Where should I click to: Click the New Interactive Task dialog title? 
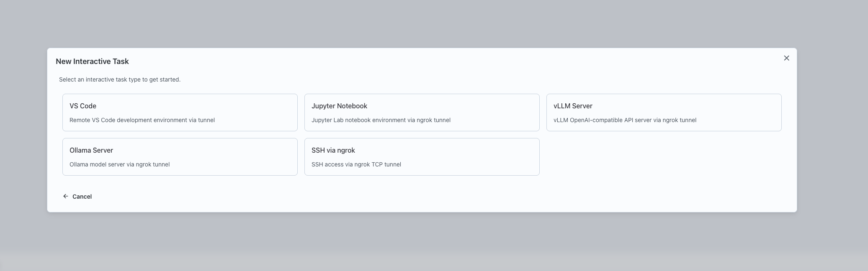pos(93,61)
